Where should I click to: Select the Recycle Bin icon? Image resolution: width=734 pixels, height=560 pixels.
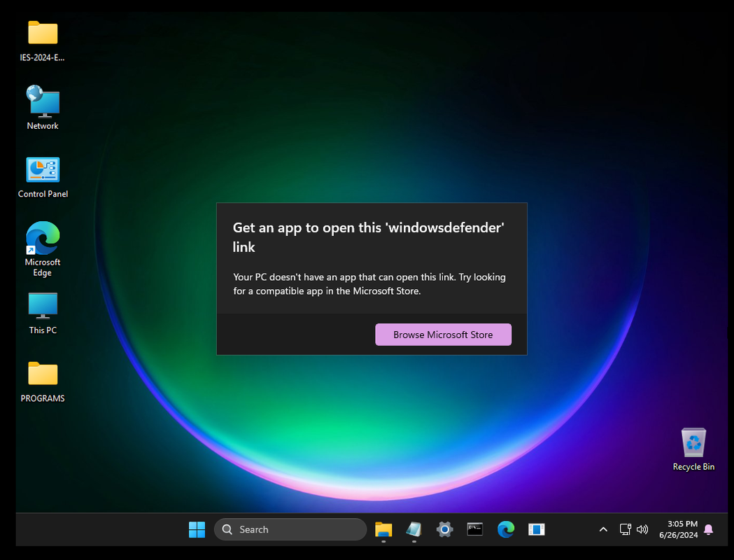click(x=693, y=449)
